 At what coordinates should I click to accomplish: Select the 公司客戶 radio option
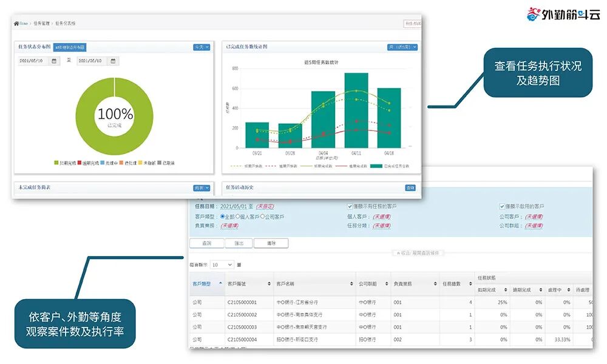[262, 217]
